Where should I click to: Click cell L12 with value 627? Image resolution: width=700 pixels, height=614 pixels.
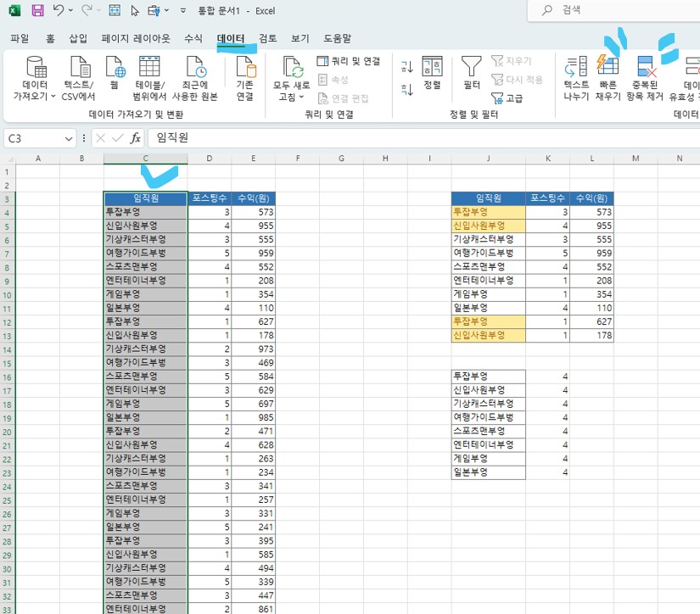click(592, 321)
